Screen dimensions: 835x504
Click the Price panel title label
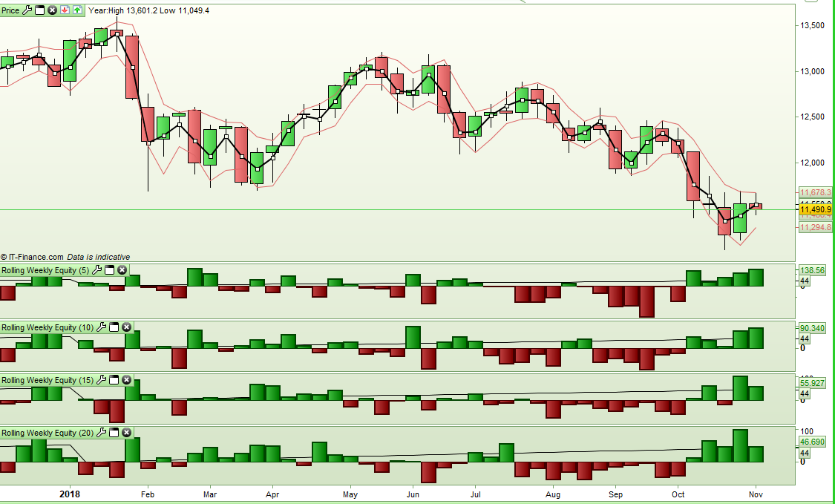coord(11,10)
